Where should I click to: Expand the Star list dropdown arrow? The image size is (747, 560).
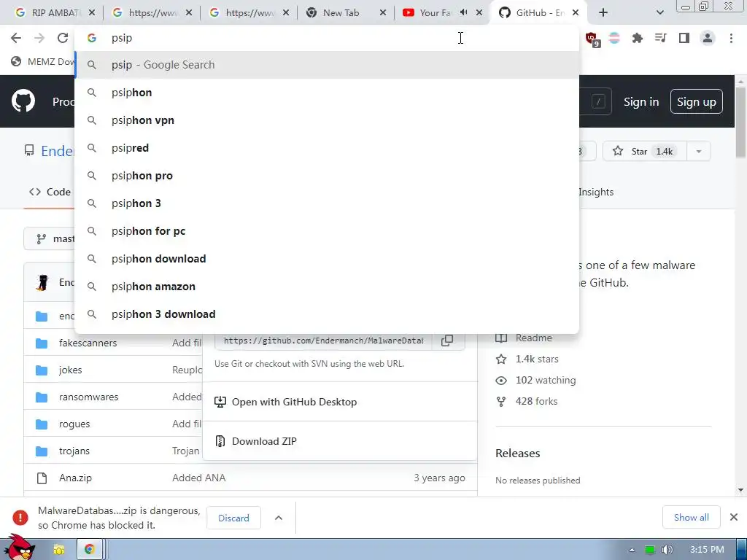(698, 152)
